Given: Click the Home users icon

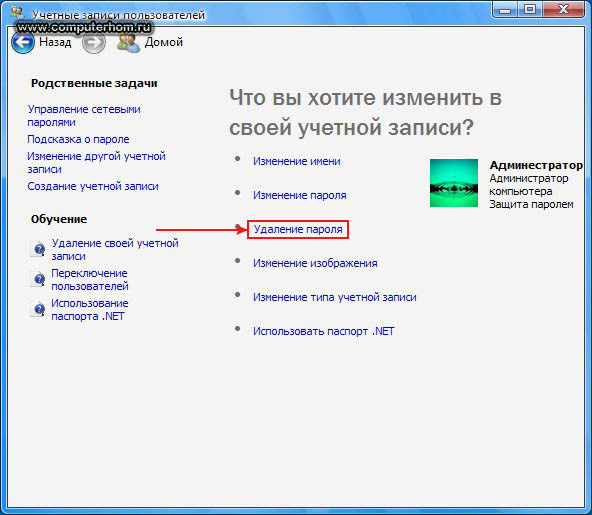Looking at the screenshot, I should (x=128, y=43).
